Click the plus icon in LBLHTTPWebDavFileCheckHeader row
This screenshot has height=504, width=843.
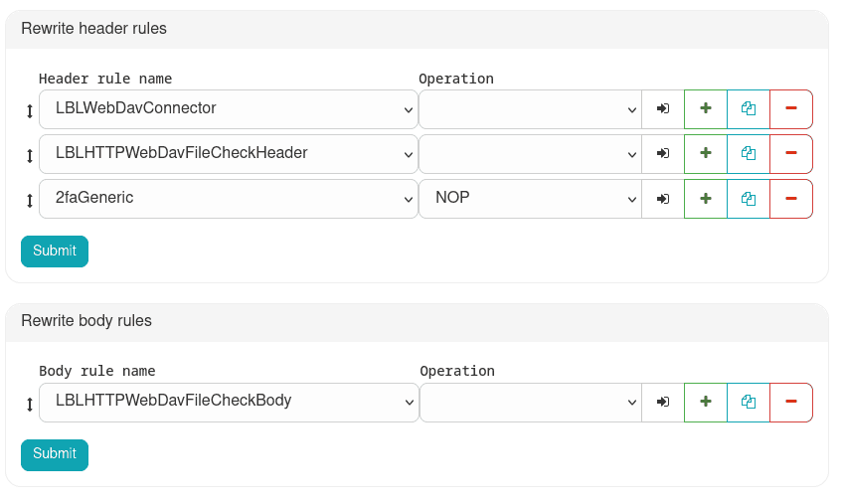pyautogui.click(x=706, y=154)
